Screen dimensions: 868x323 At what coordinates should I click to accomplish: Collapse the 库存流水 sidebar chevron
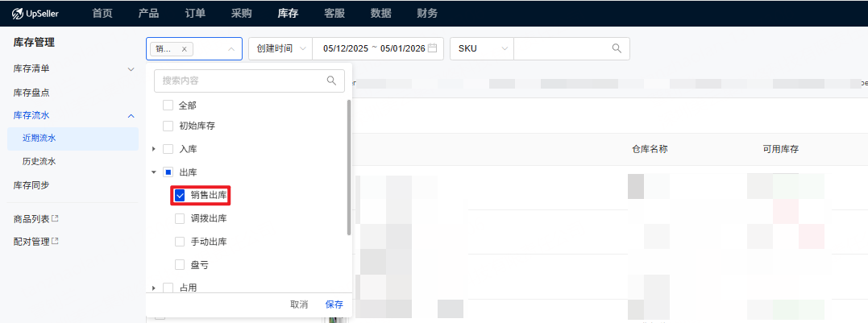[131, 115]
